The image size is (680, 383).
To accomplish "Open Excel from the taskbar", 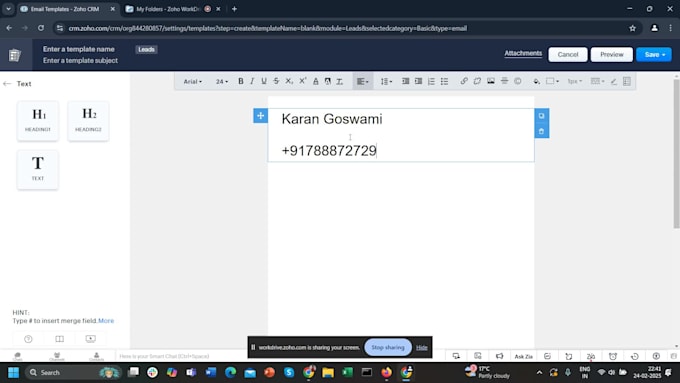I will point(347,372).
